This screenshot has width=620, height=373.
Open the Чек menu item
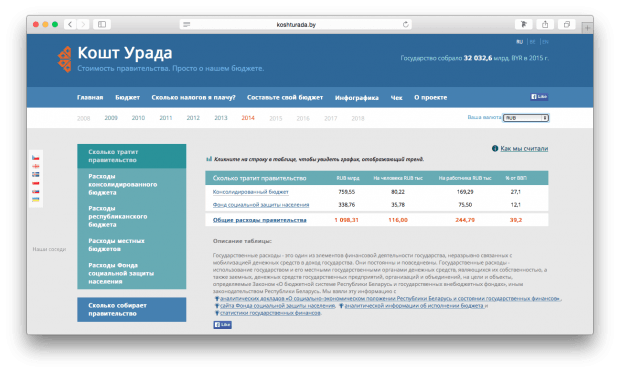pyautogui.click(x=396, y=98)
